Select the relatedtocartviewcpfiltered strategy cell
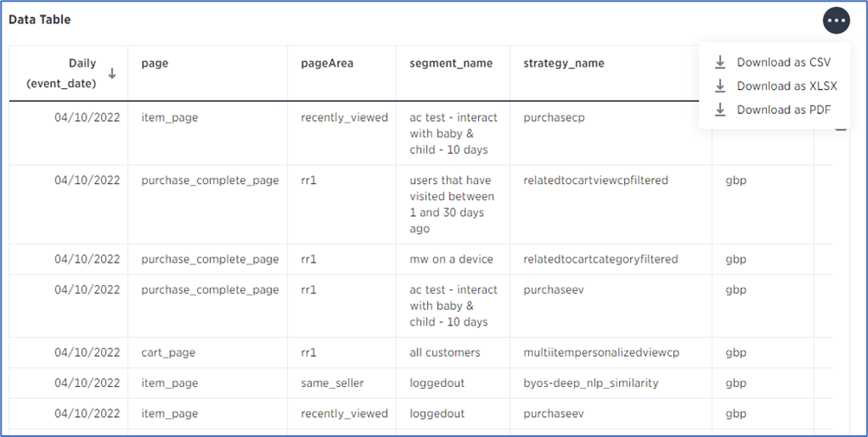The width and height of the screenshot is (868, 437). (x=596, y=180)
